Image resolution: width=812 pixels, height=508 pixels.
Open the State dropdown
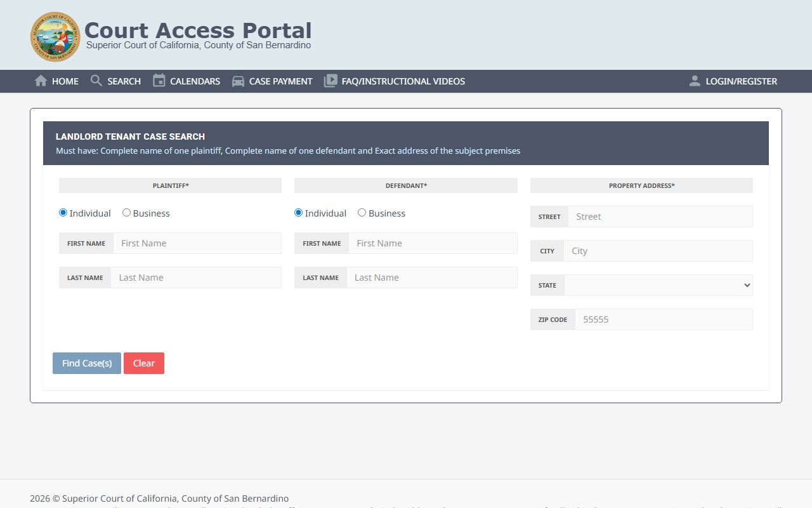click(658, 285)
